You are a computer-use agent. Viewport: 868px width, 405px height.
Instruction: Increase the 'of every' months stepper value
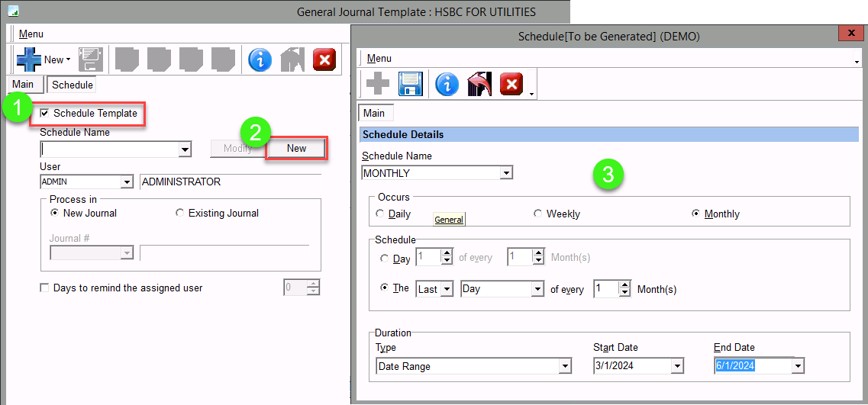(625, 285)
